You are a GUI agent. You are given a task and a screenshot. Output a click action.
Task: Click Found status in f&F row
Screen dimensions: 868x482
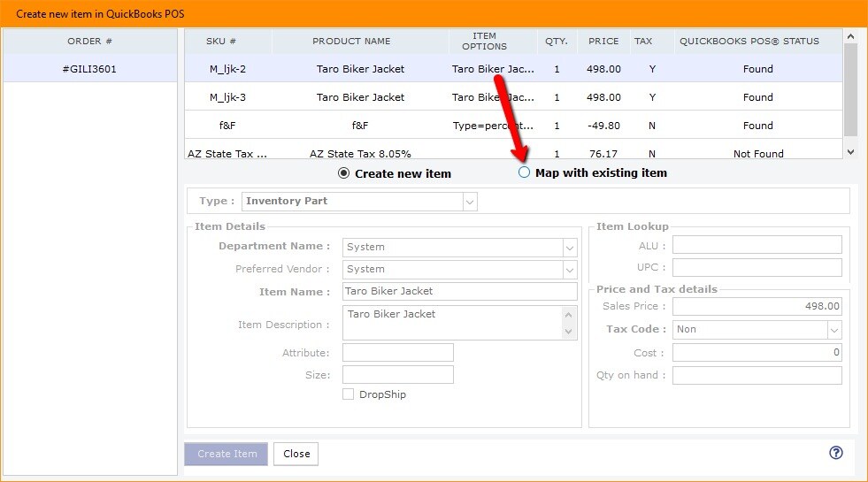pos(757,125)
